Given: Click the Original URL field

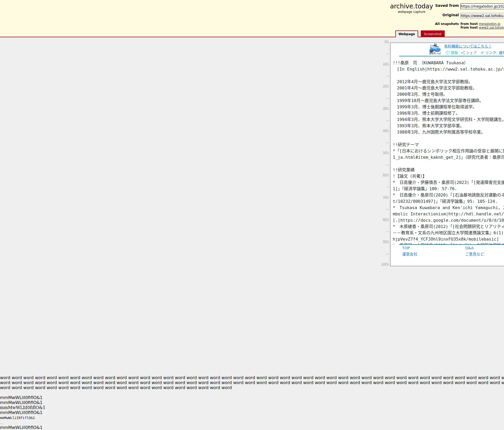Looking at the screenshot, I should pos(482,16).
